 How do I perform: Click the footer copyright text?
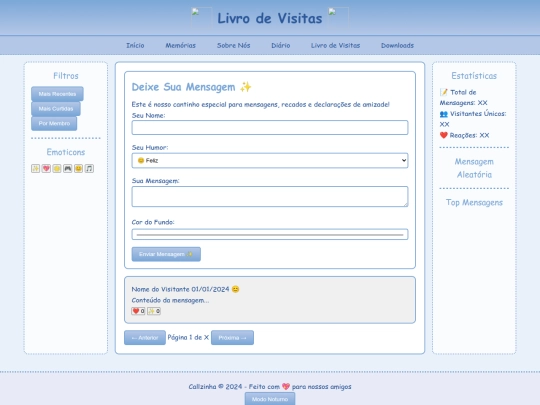click(x=270, y=387)
